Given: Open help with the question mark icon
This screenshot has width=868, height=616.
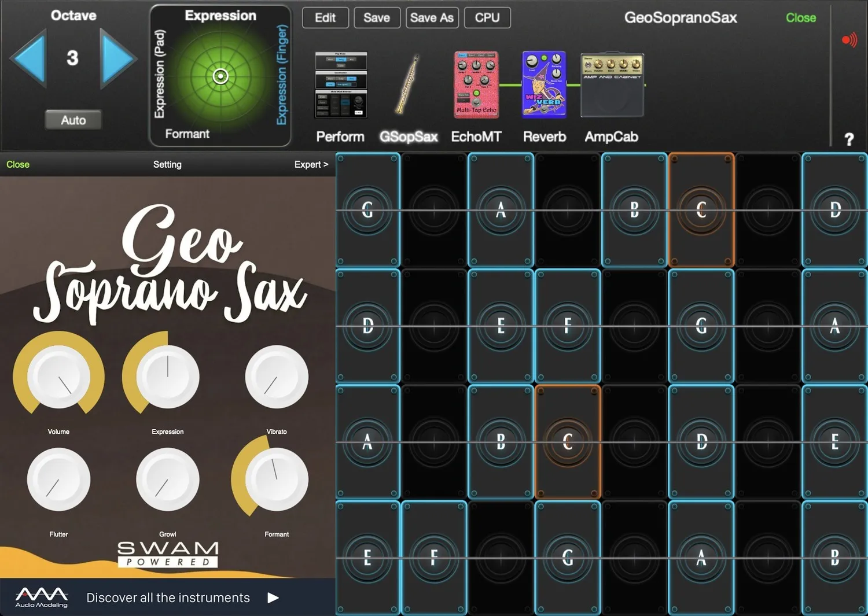Looking at the screenshot, I should point(849,139).
